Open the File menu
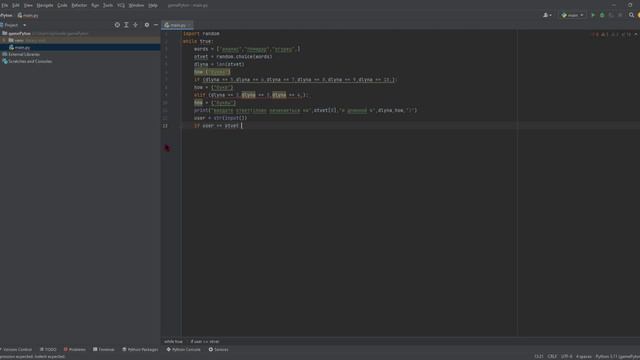This screenshot has width=640, height=360. coord(4,5)
